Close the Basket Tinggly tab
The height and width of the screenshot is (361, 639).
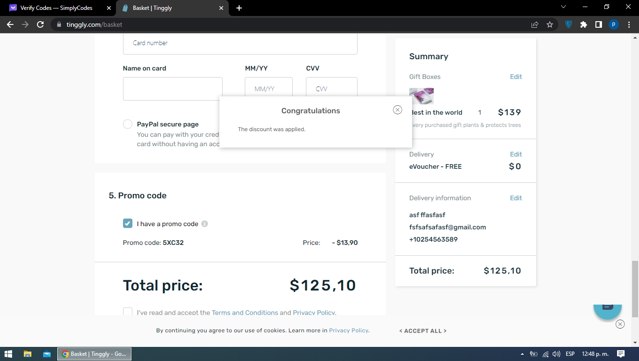221,8
